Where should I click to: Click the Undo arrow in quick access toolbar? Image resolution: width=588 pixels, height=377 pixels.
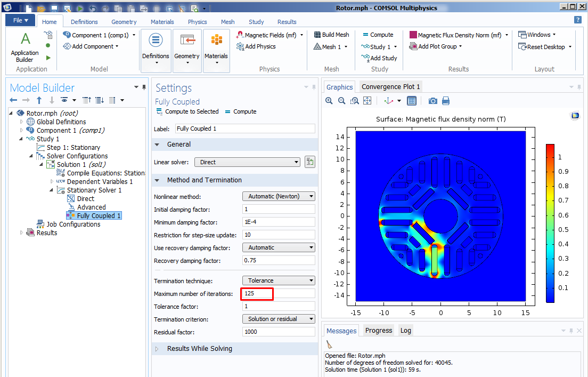point(92,8)
